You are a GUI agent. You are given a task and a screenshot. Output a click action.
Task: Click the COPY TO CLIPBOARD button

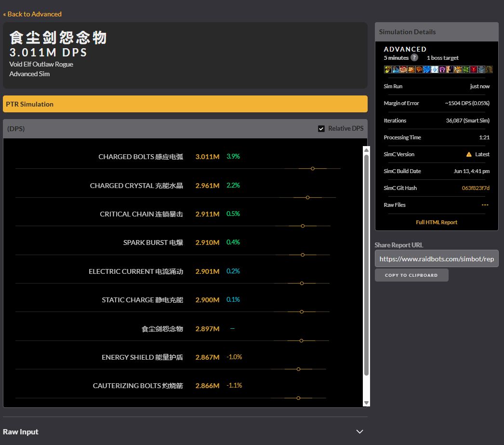[411, 275]
